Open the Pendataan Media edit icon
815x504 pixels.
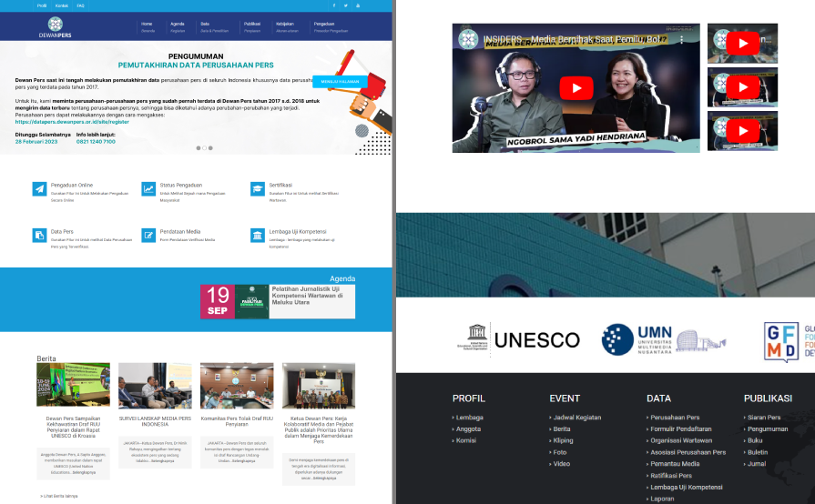point(148,236)
